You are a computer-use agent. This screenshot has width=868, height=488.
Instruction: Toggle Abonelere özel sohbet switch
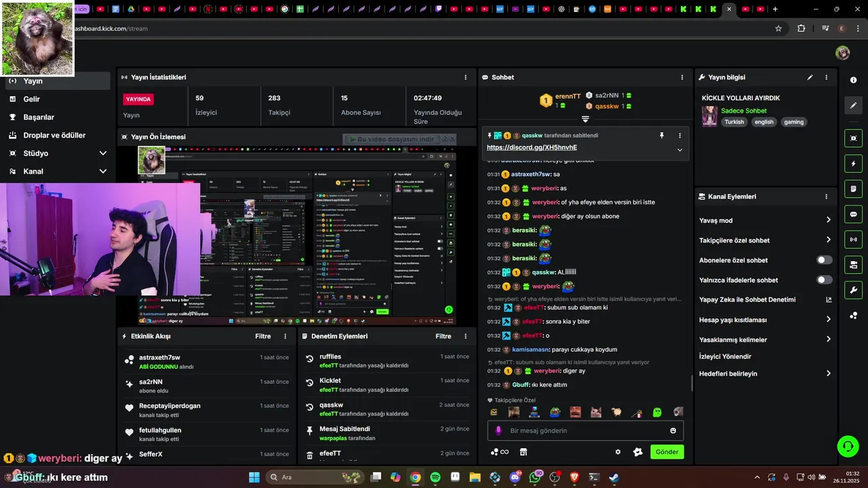(x=825, y=260)
